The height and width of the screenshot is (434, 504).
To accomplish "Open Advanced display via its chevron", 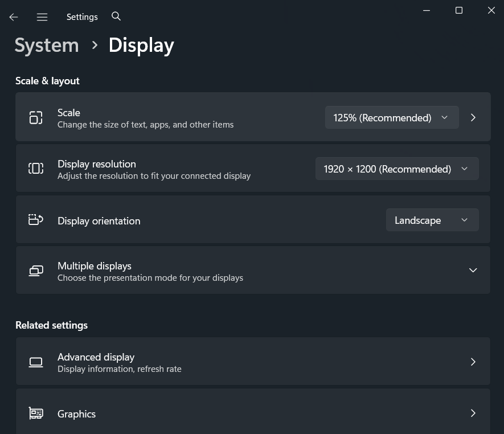I will [x=473, y=362].
